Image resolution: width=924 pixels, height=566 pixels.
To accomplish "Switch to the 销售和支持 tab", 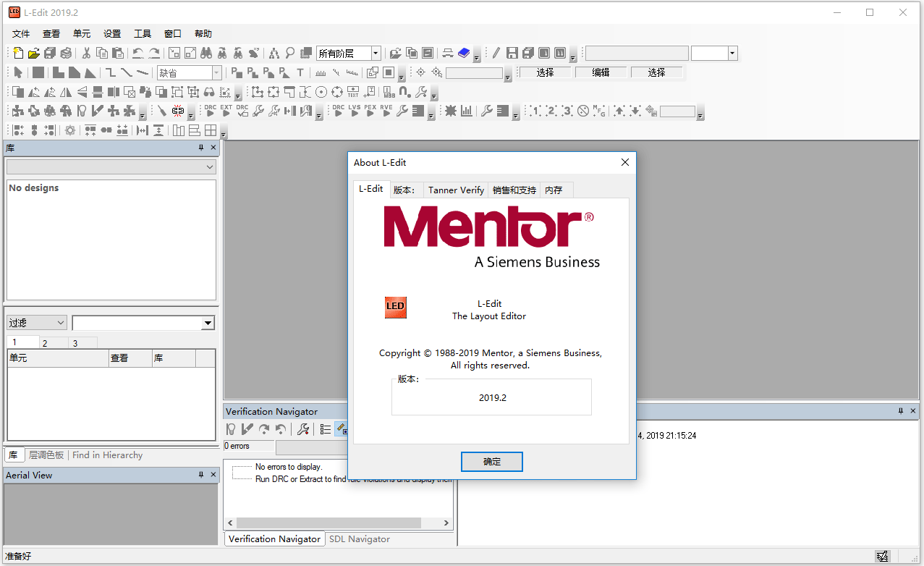I will pyautogui.click(x=514, y=190).
